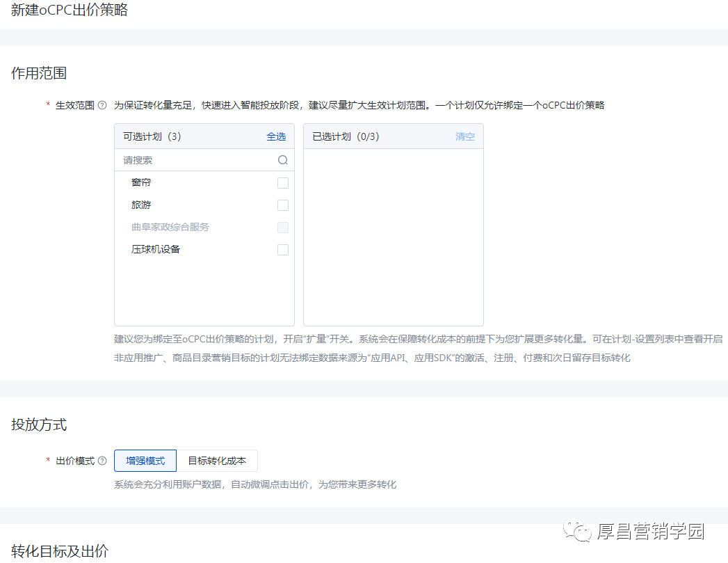Check the 压球机设备 plan checkbox
Viewport: 728px width, 563px height.
pos(282,249)
